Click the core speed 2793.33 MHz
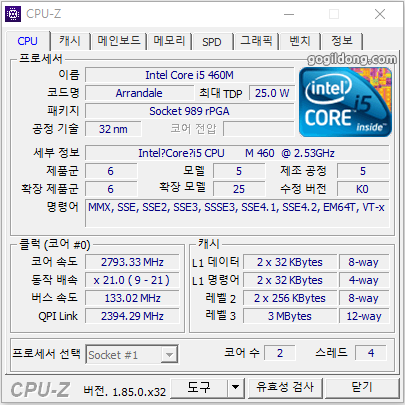Screen dimensions: 405x405 point(132,262)
